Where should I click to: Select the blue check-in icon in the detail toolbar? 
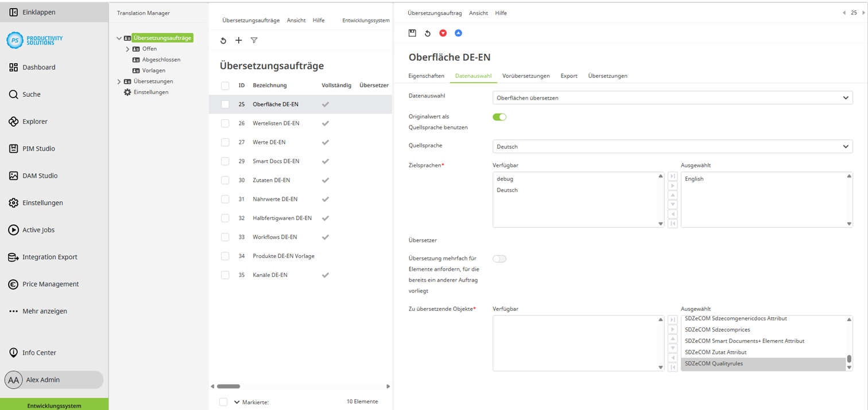pos(458,33)
